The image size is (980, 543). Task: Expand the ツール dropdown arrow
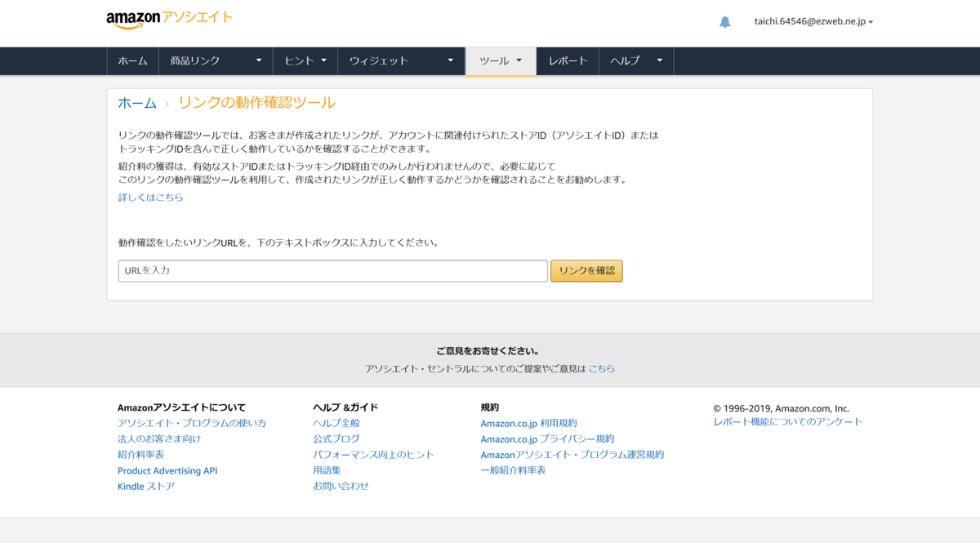(519, 60)
